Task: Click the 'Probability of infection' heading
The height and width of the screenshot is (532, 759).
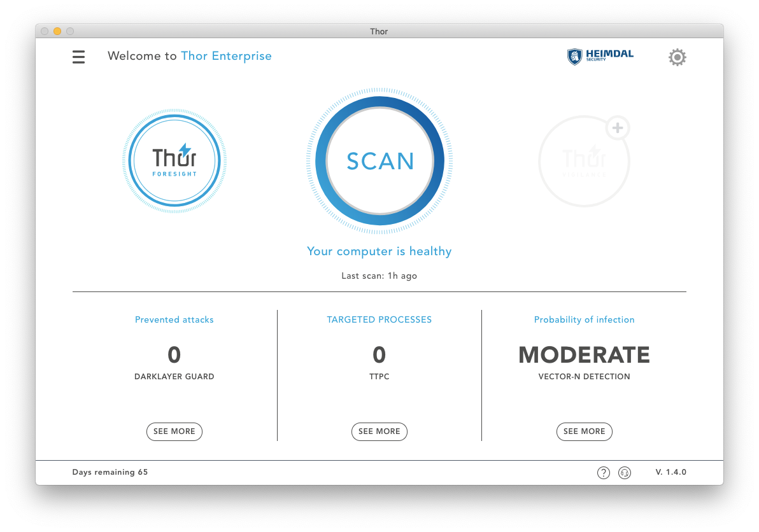Action: [585, 319]
